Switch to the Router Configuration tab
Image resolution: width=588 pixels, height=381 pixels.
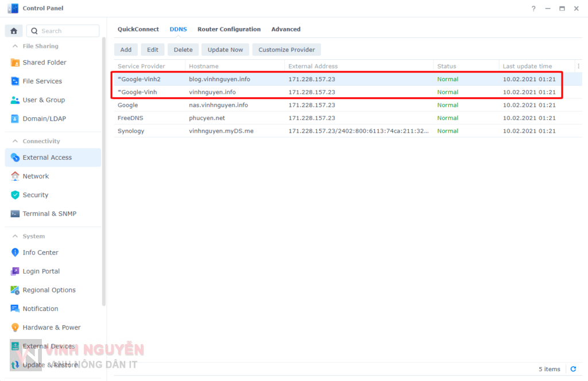coord(229,29)
